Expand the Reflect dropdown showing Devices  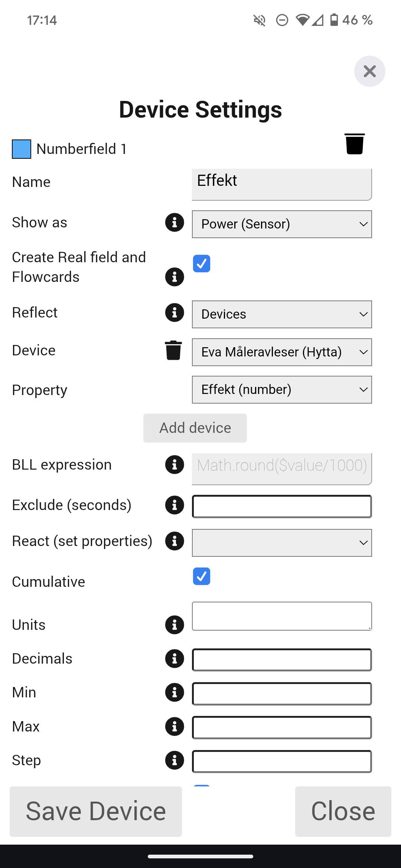(x=282, y=315)
